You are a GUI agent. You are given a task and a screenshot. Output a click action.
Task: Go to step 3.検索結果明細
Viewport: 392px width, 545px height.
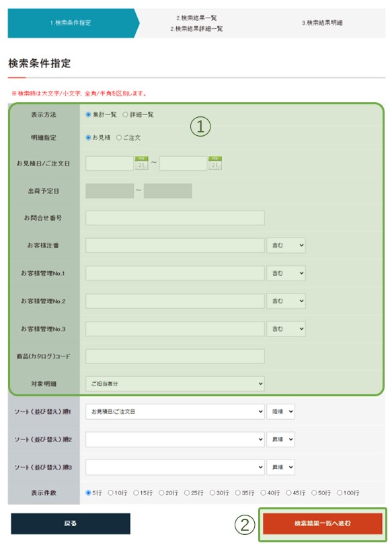pyautogui.click(x=322, y=23)
